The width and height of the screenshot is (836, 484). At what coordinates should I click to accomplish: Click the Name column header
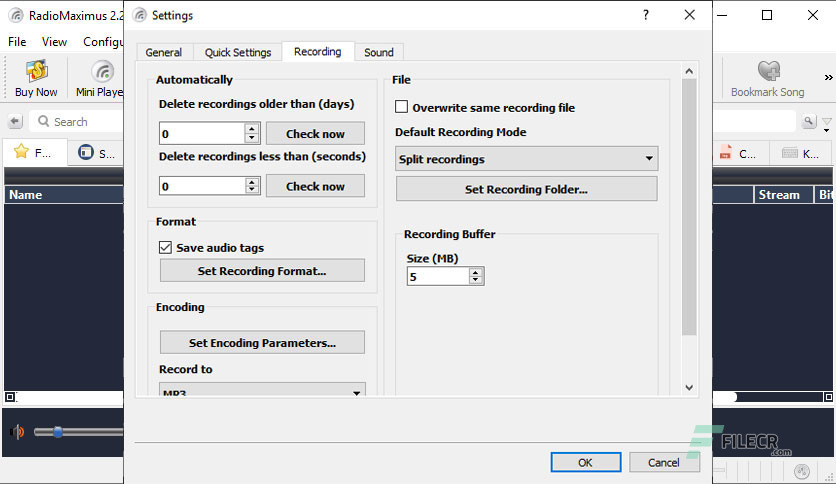64,195
